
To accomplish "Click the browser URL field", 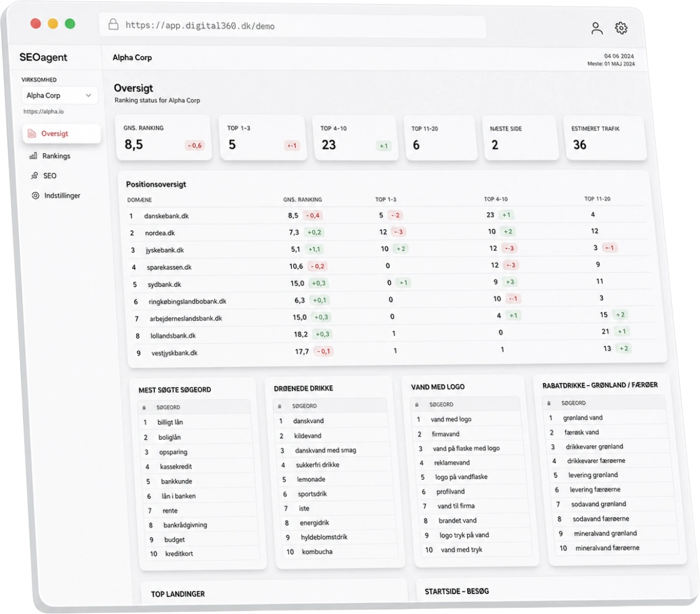I will (x=293, y=26).
